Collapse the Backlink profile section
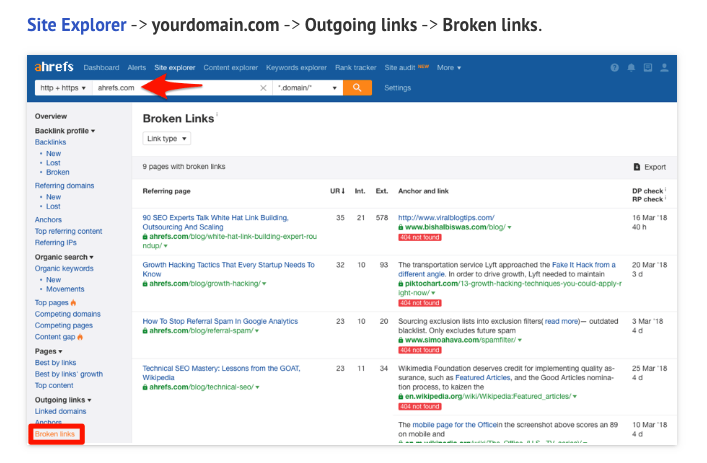Image resolution: width=707 pixels, height=463 pixels. (x=65, y=131)
